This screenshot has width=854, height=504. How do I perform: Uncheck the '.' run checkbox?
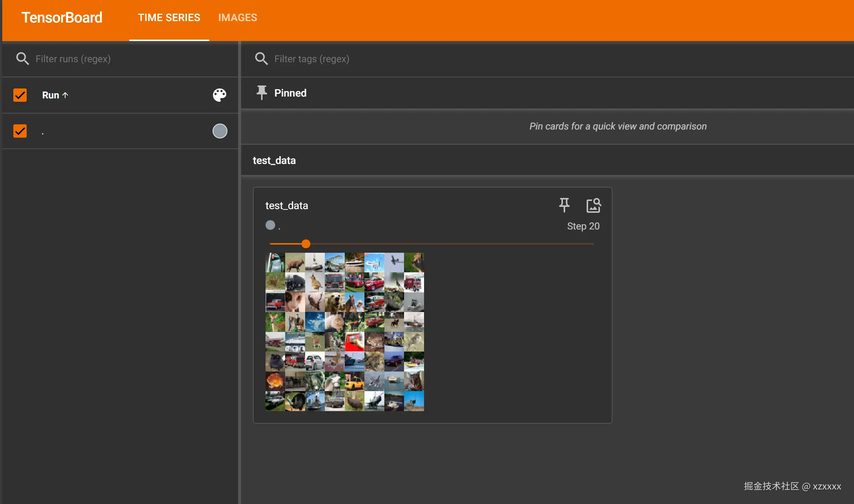coord(20,131)
